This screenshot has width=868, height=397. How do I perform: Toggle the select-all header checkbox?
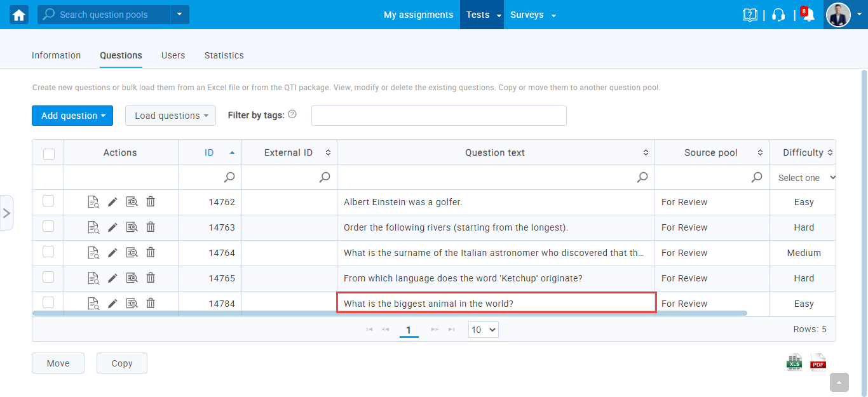coord(48,153)
